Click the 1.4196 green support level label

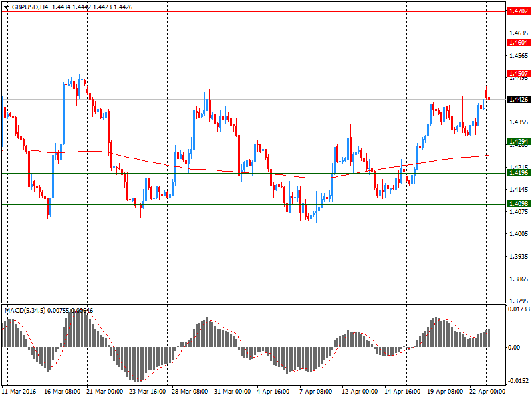coord(519,173)
